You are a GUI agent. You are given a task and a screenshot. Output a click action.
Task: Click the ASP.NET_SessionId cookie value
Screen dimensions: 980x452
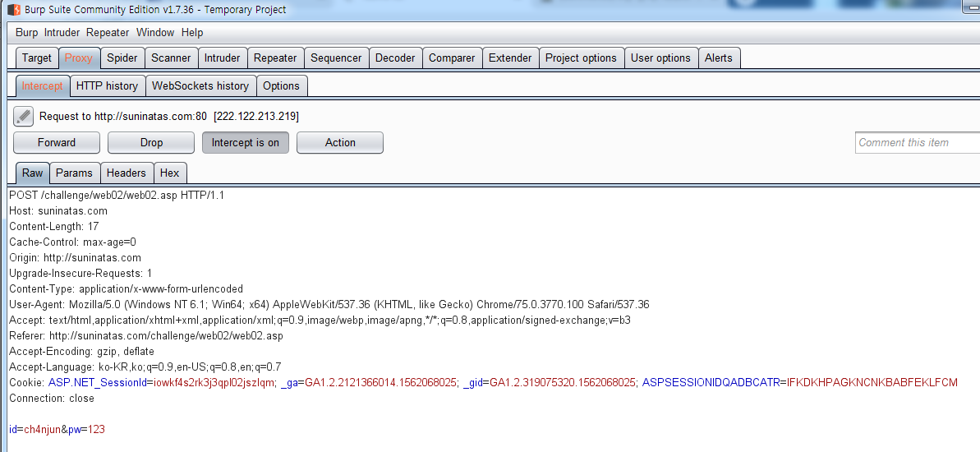click(214, 383)
